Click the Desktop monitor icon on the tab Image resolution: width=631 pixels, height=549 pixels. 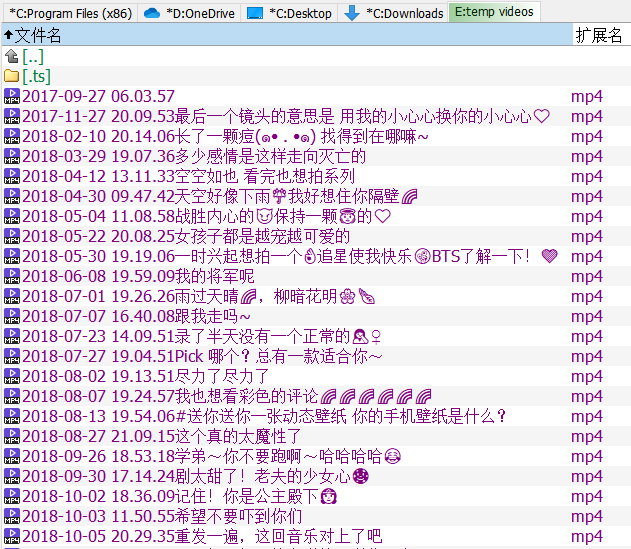[x=255, y=13]
